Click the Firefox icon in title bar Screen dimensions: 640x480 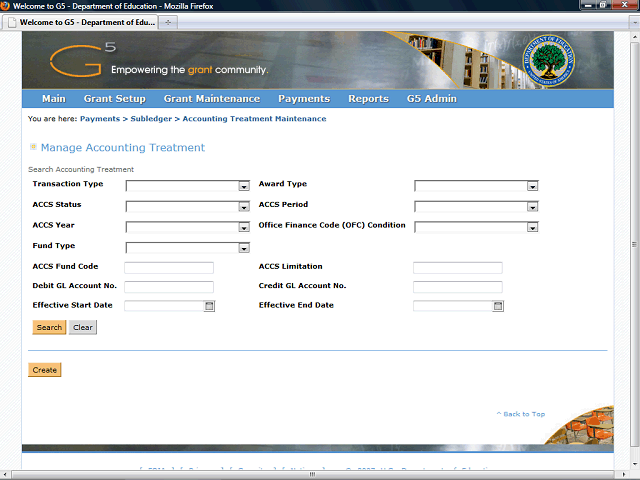click(5, 6)
